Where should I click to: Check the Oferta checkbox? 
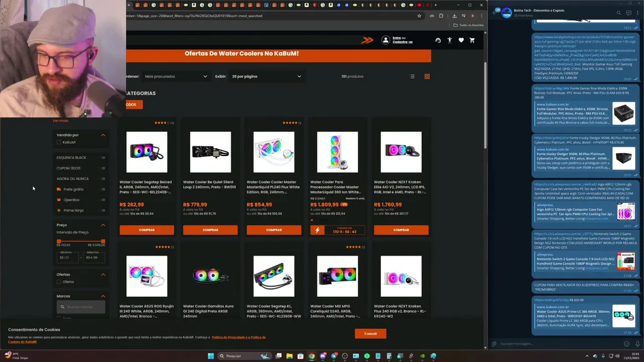59,282
